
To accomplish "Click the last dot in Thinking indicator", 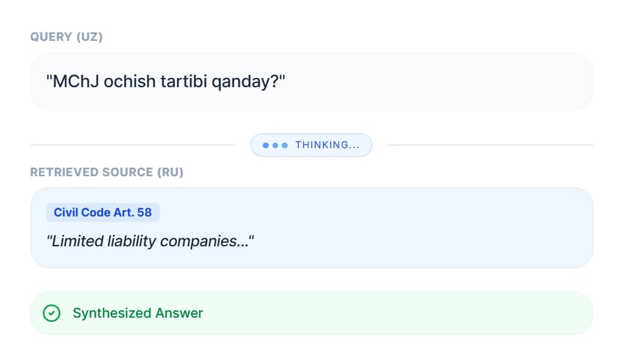I will tap(284, 146).
